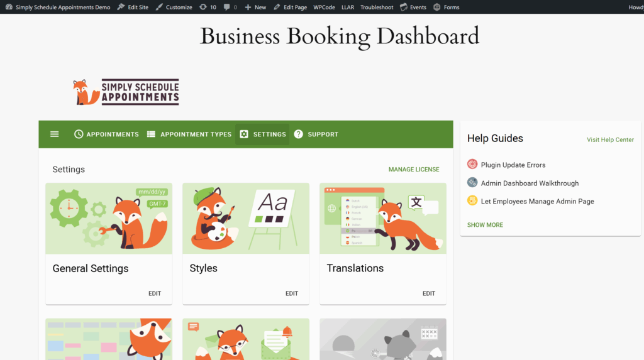Click Edit on Translations card

[x=429, y=293]
